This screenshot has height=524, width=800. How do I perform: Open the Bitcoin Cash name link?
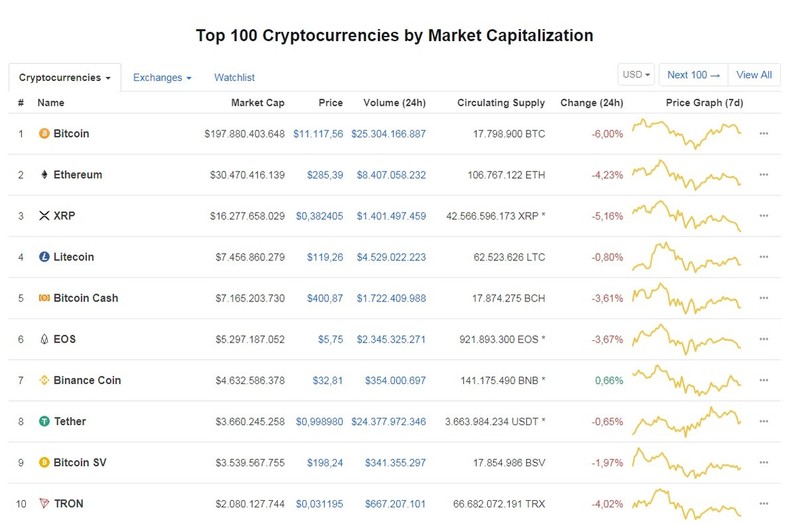(x=86, y=298)
